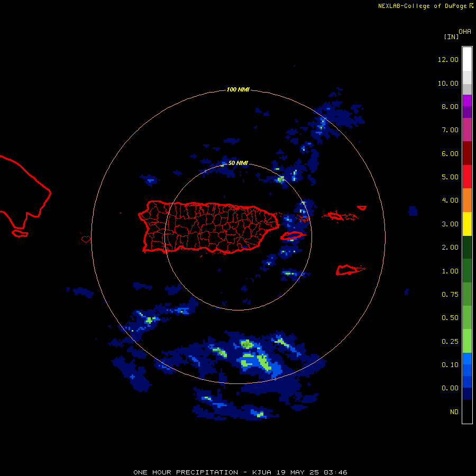Click the 50 NMI range ring label

point(238,163)
